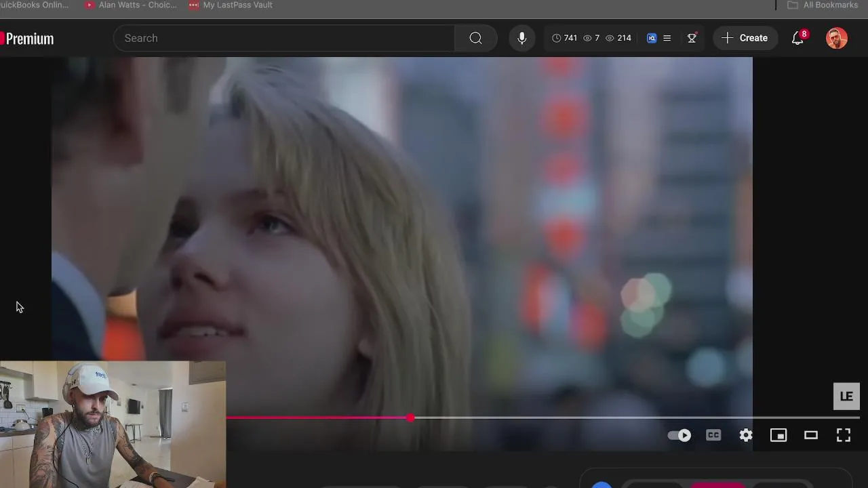Click the LE channel watermark
The height and width of the screenshot is (488, 868).
[846, 396]
